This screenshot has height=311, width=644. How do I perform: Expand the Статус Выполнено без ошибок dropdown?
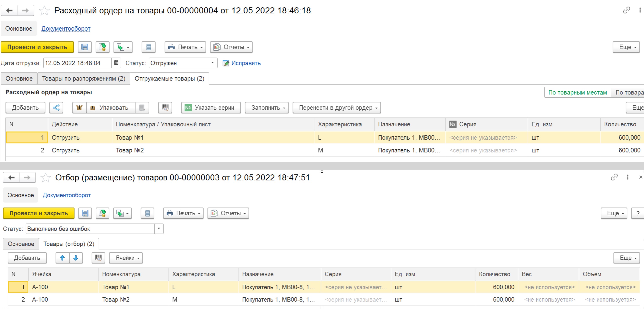pyautogui.click(x=159, y=229)
